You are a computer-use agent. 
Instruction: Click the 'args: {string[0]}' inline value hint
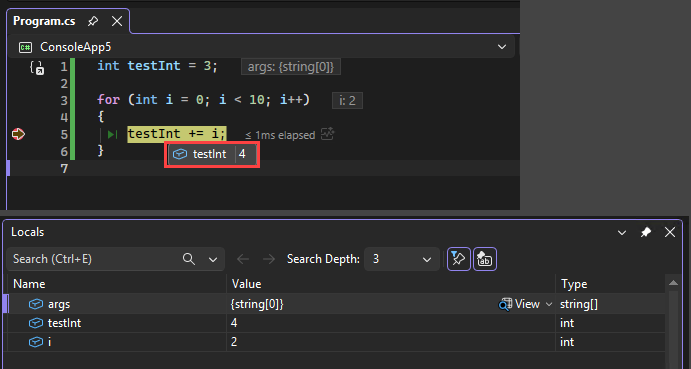click(x=291, y=67)
